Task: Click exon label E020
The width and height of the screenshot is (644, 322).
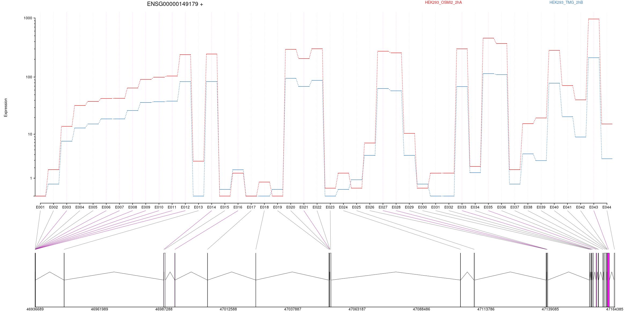Action: 291,207
